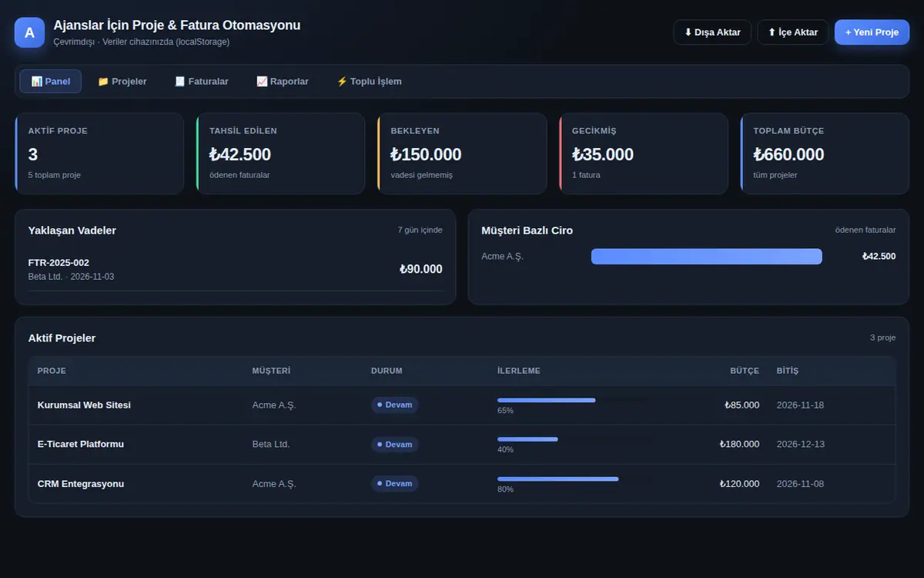Click Devam status of CRM Entegrasyonu
Screen dimensions: 924x578
click(394, 484)
